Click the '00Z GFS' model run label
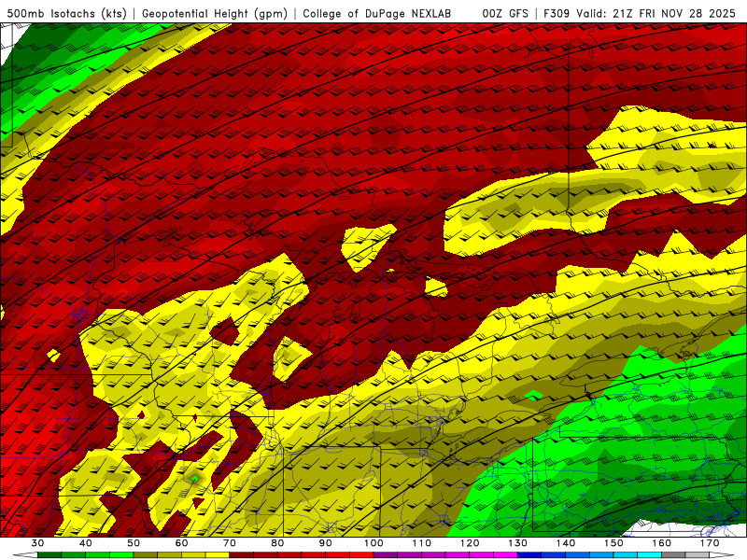This screenshot has width=747, height=560. pyautogui.click(x=505, y=14)
